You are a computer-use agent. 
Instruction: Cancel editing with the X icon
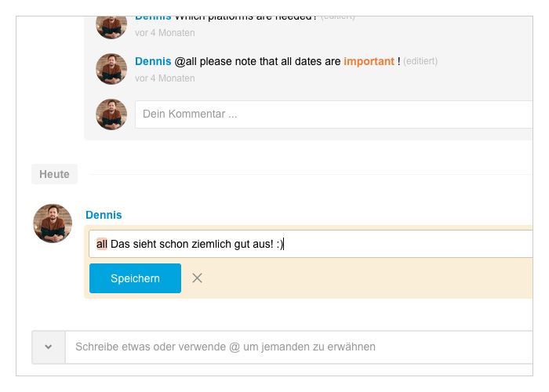pos(197,278)
